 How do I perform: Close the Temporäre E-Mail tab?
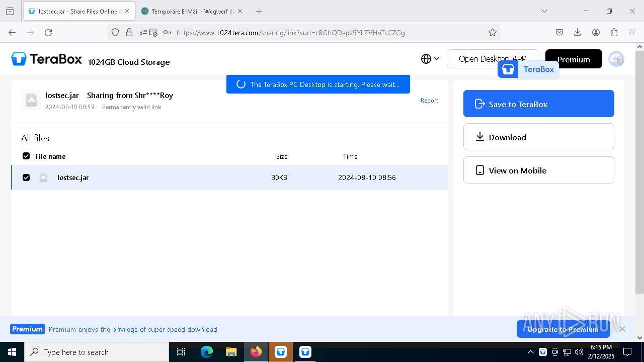pyautogui.click(x=239, y=11)
